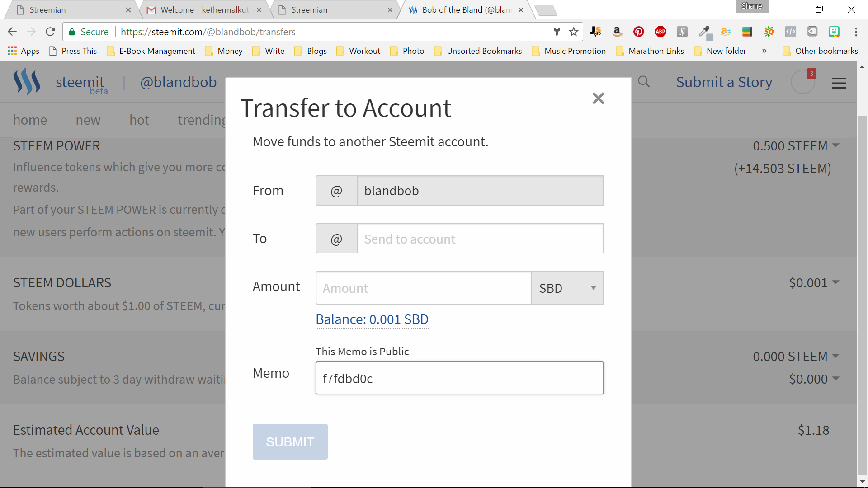Open the AdBlock Plus extension icon
Screen dimensions: 868x488
(660, 32)
